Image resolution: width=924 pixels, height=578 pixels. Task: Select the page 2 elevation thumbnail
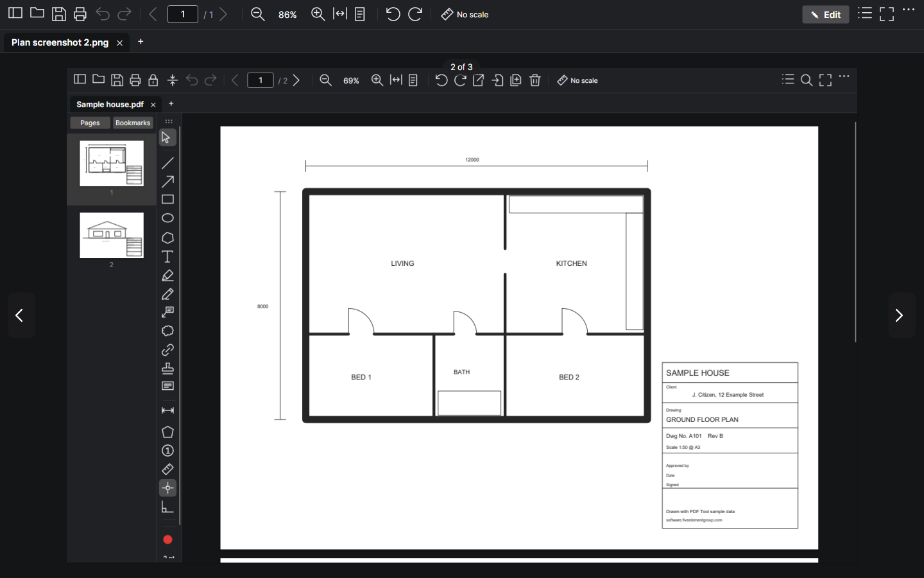click(x=112, y=236)
